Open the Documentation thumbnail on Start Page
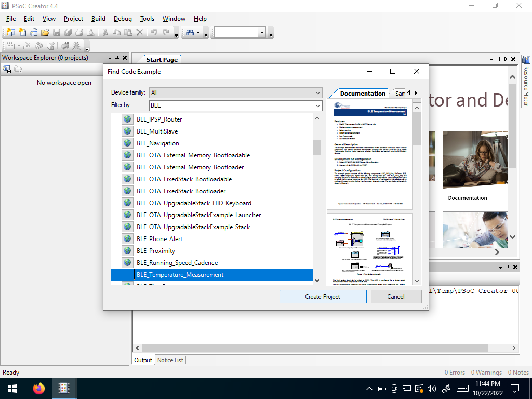 tap(475, 169)
